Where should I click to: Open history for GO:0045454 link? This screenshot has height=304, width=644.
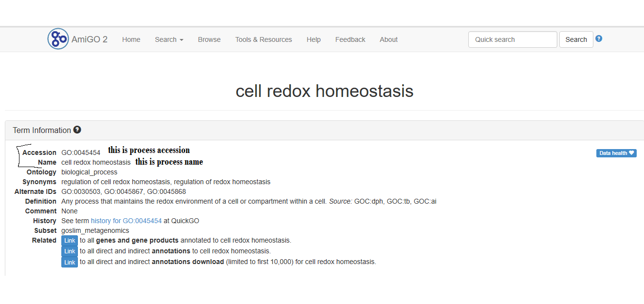point(126,221)
